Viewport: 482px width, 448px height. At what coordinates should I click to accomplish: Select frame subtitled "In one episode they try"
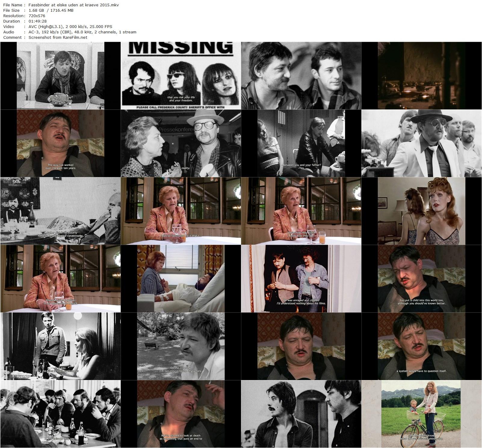coord(60,414)
